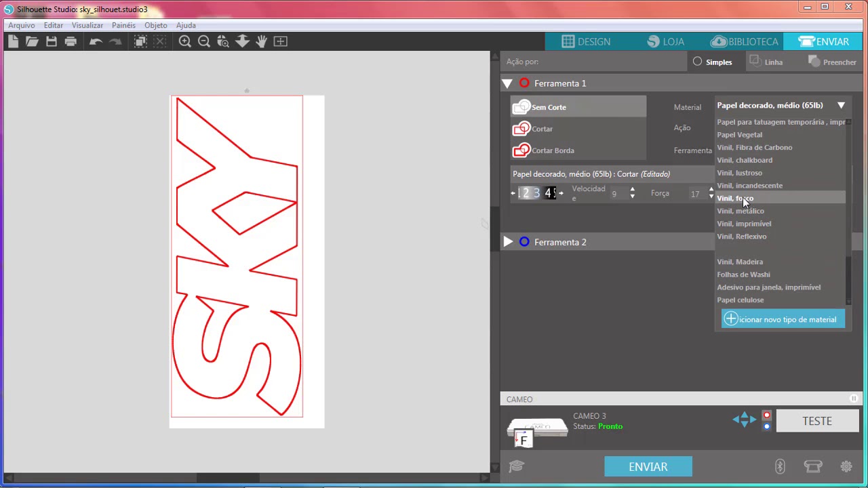
Task: Redo the last undone action
Action: point(115,41)
